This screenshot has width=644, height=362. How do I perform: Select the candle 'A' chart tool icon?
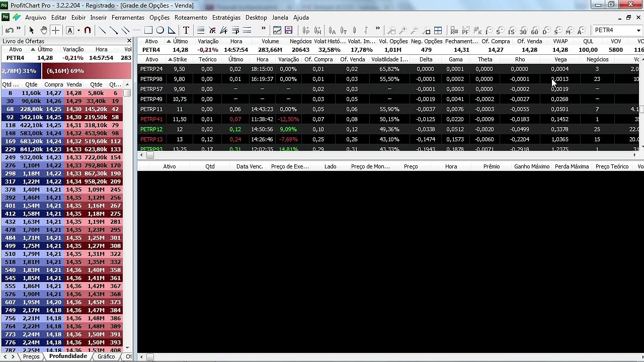coord(332,30)
